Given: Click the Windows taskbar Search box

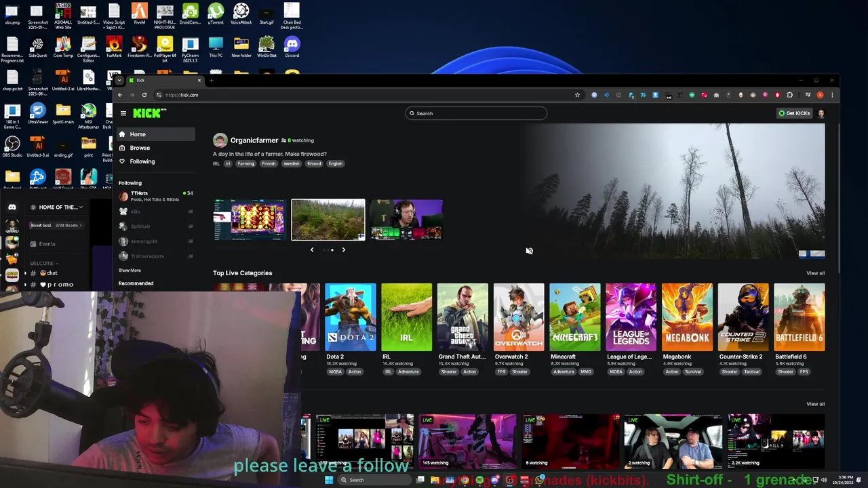Looking at the screenshot, I should tap(375, 480).
